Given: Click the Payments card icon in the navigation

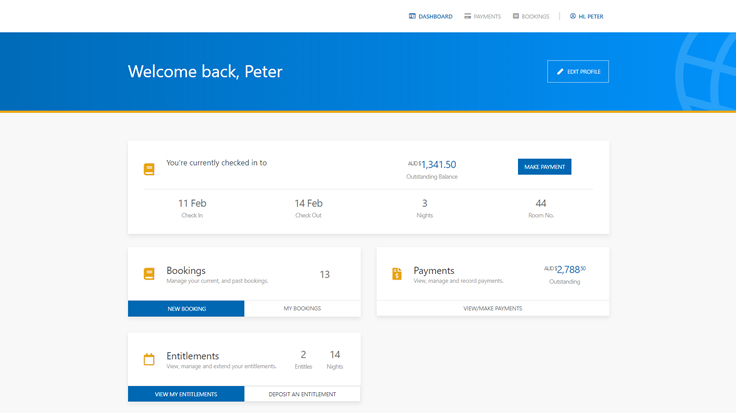Looking at the screenshot, I should tap(467, 16).
